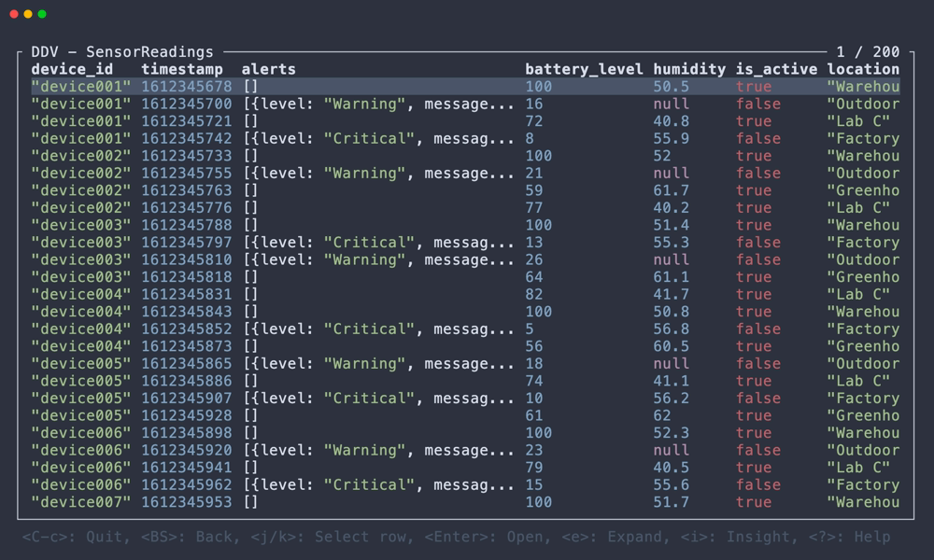Click timestamp 1612345721
934x560 pixels.
click(x=187, y=120)
